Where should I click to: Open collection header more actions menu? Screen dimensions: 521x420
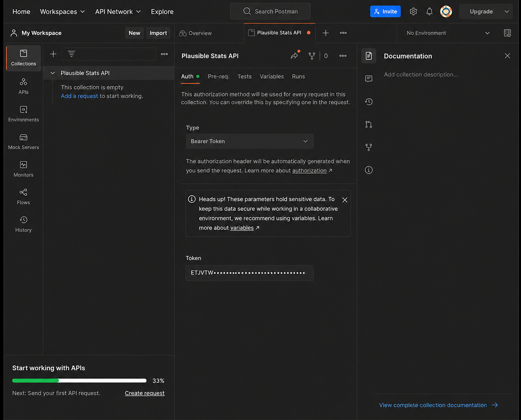click(x=343, y=56)
